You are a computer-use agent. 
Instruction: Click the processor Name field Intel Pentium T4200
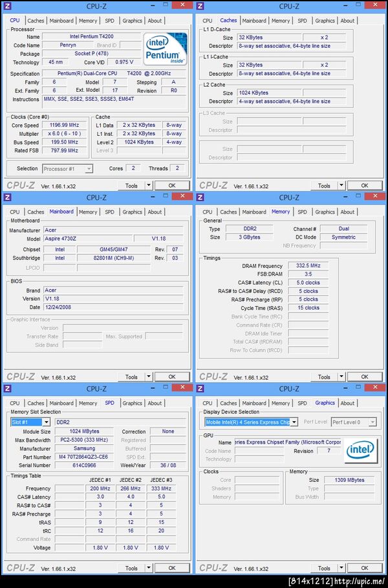91,37
